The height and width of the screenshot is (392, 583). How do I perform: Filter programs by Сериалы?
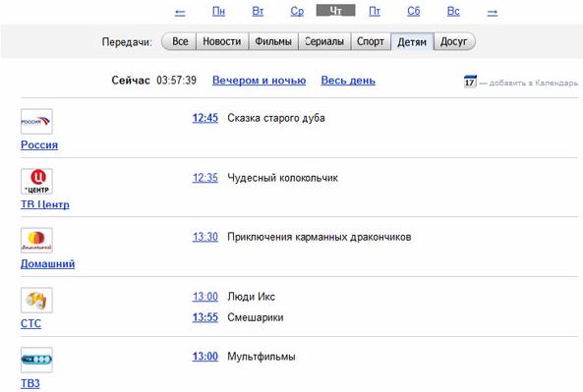(324, 41)
